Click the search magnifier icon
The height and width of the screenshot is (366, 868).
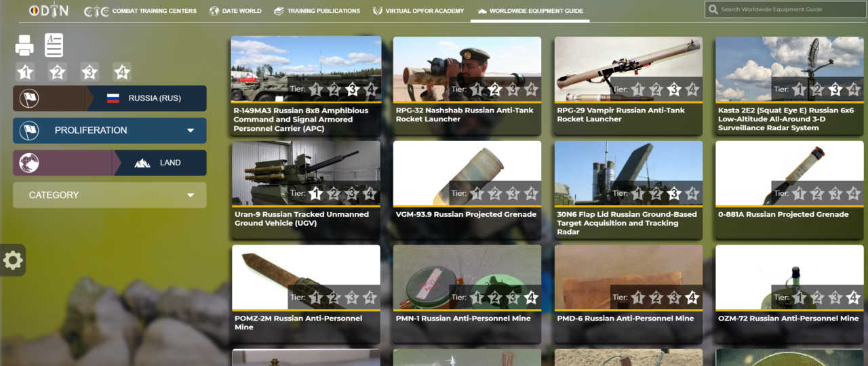713,9
